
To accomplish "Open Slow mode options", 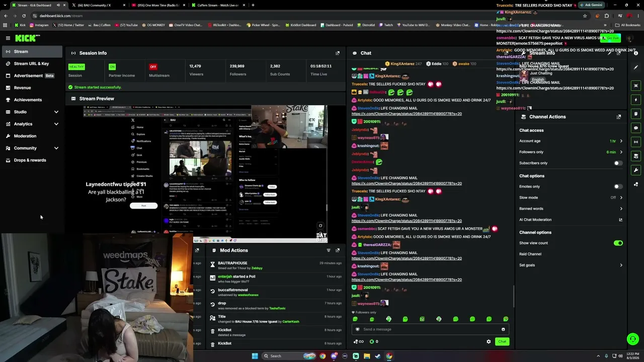I will 621,198.
